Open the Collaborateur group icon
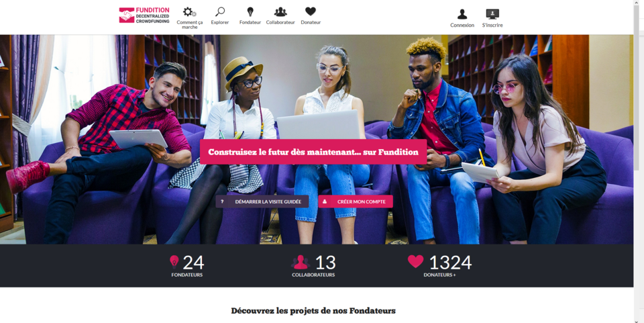 280,11
